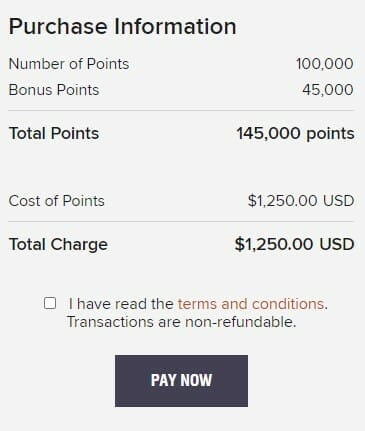
Task: Select the bold Total Charge amount
Action: [294, 244]
